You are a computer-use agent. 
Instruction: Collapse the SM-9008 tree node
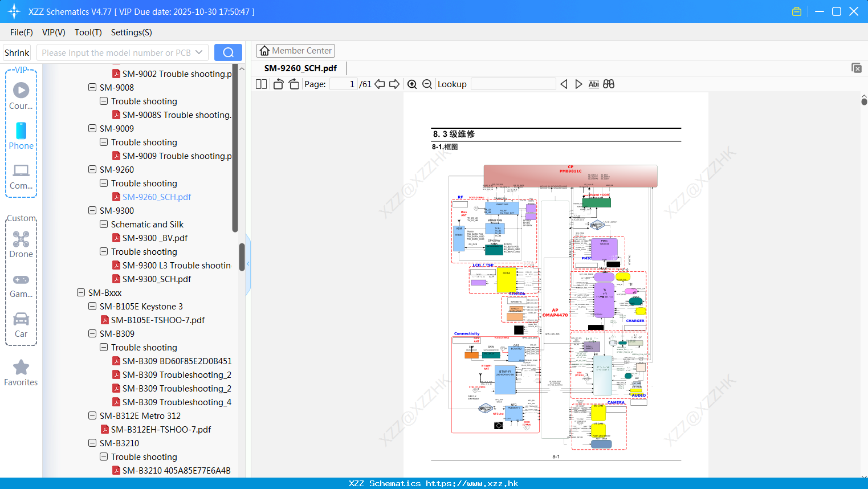[92, 87]
